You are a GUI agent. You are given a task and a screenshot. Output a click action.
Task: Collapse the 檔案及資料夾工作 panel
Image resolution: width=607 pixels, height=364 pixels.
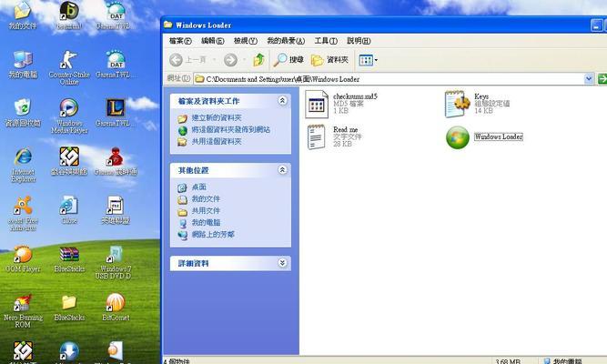click(282, 101)
